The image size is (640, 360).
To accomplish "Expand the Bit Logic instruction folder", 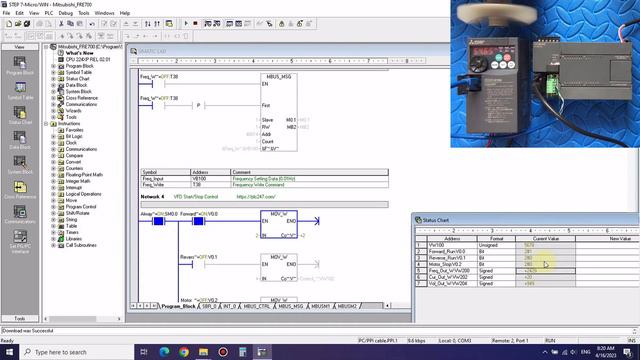I will coord(53,136).
